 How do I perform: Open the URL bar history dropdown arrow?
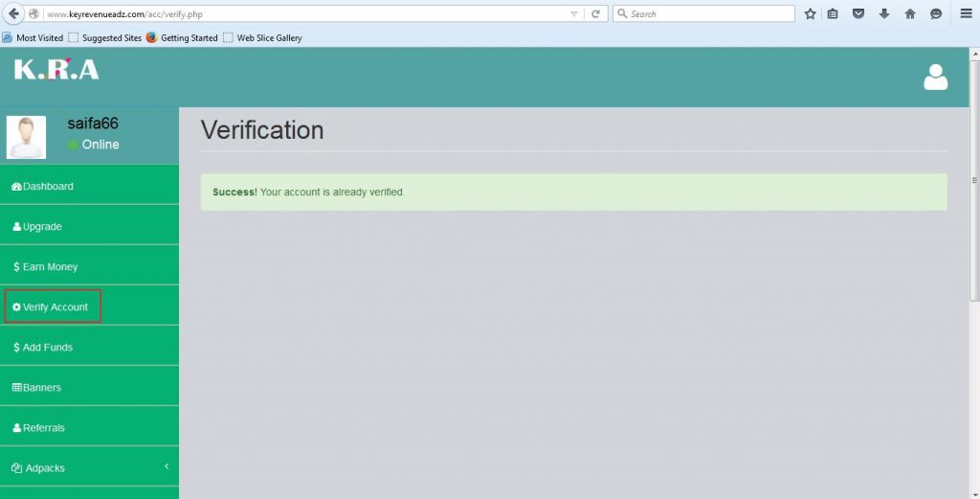[x=574, y=14]
